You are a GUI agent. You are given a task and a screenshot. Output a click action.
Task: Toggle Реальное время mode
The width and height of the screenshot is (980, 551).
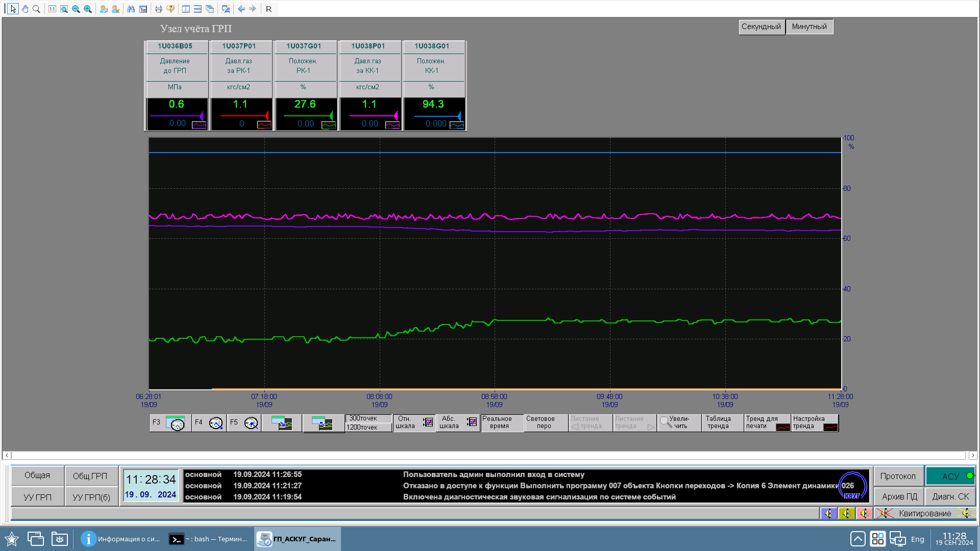[x=501, y=422]
